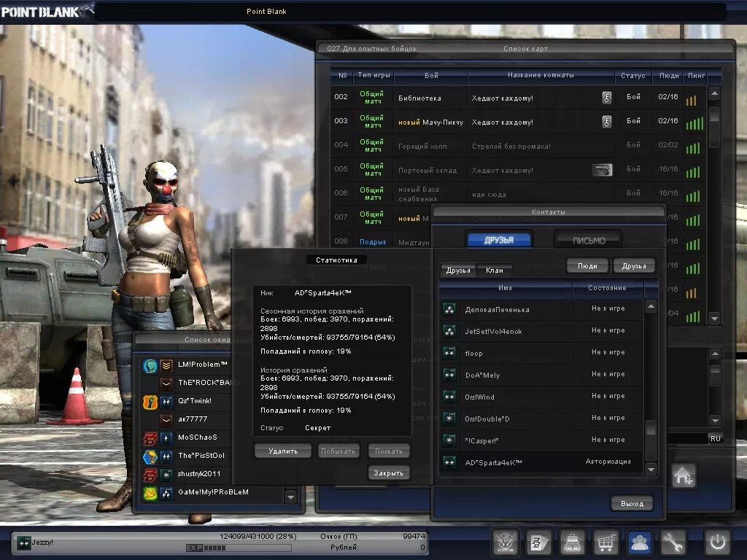Click the orange clan emblem beside Qs*Twink!
Image resolution: width=747 pixels, height=560 pixels.
point(150,402)
